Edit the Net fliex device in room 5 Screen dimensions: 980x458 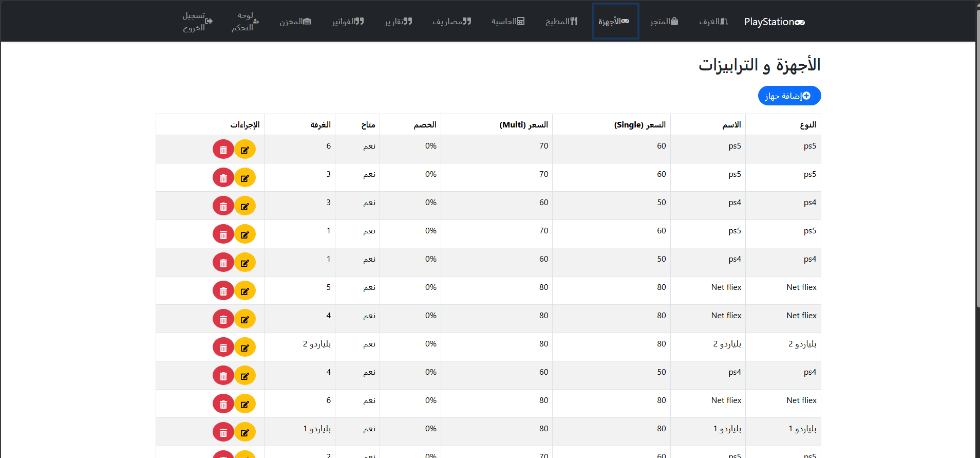(x=245, y=291)
